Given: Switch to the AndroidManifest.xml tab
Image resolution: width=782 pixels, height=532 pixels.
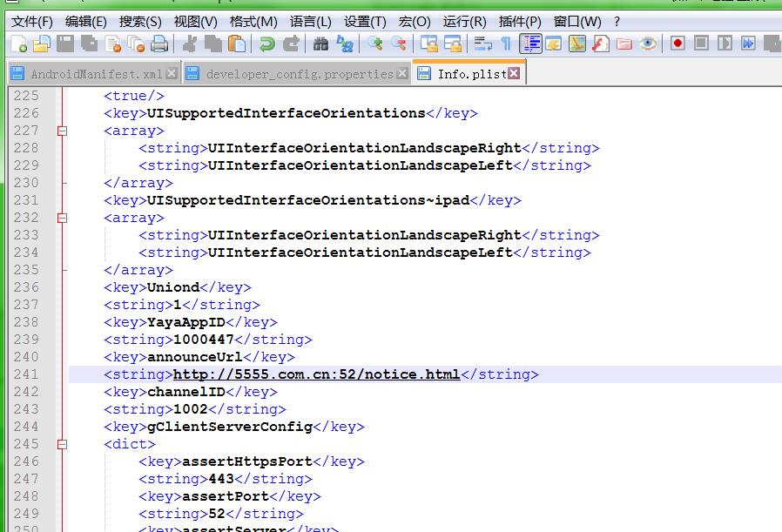Looking at the screenshot, I should point(96,74).
